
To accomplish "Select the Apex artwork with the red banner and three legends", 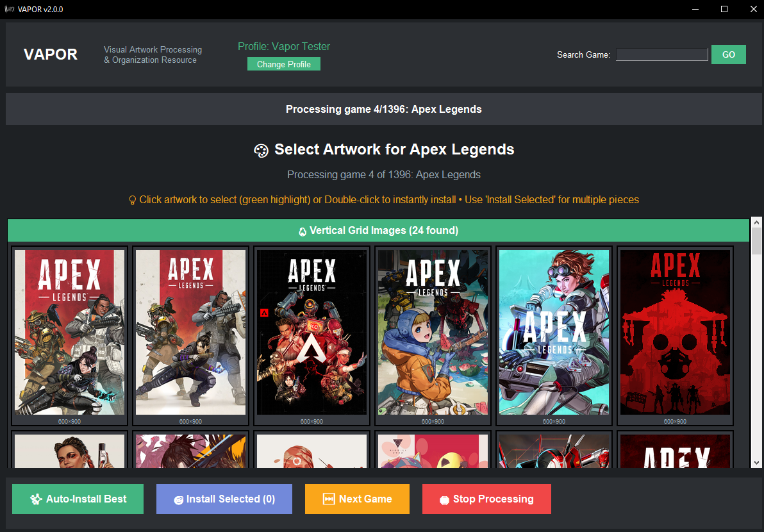I will [x=70, y=332].
